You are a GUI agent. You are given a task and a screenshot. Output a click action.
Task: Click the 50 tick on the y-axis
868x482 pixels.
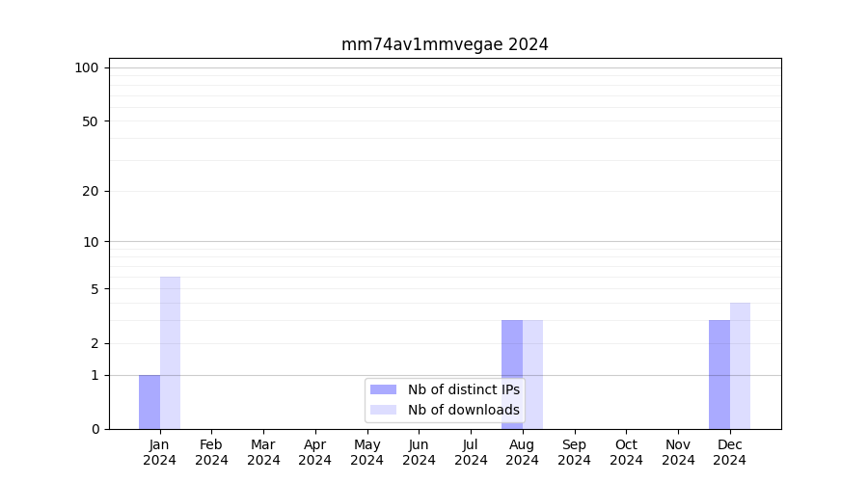coord(91,121)
